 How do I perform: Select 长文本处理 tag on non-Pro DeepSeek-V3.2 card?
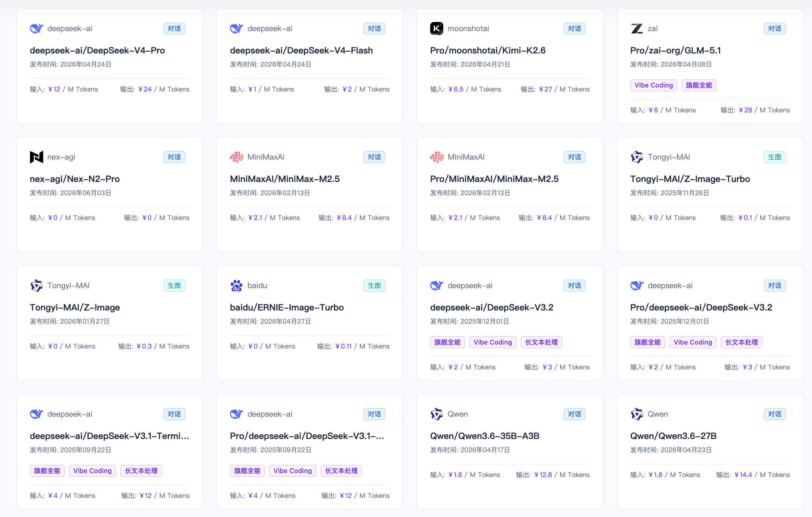tap(541, 342)
